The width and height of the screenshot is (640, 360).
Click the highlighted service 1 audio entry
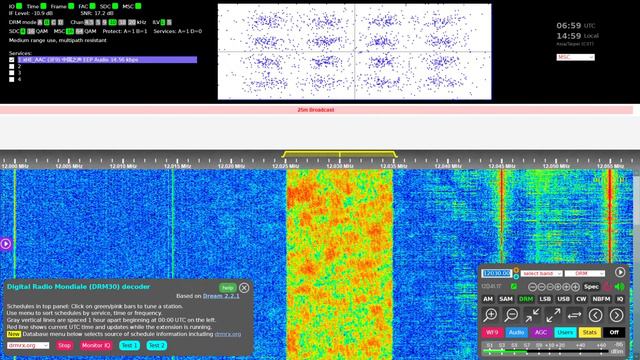(107, 60)
